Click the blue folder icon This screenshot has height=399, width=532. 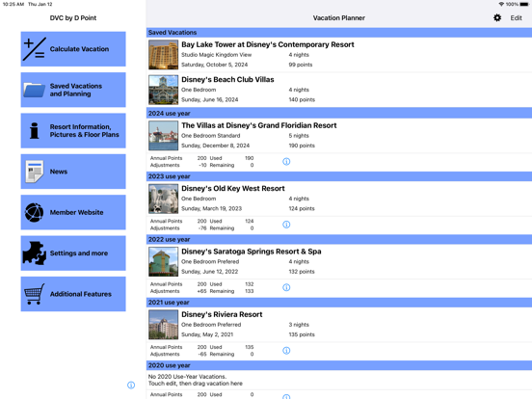[34, 91]
